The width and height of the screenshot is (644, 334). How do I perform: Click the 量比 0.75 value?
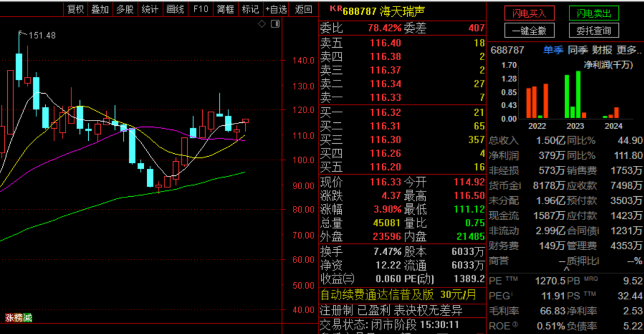tap(475, 223)
